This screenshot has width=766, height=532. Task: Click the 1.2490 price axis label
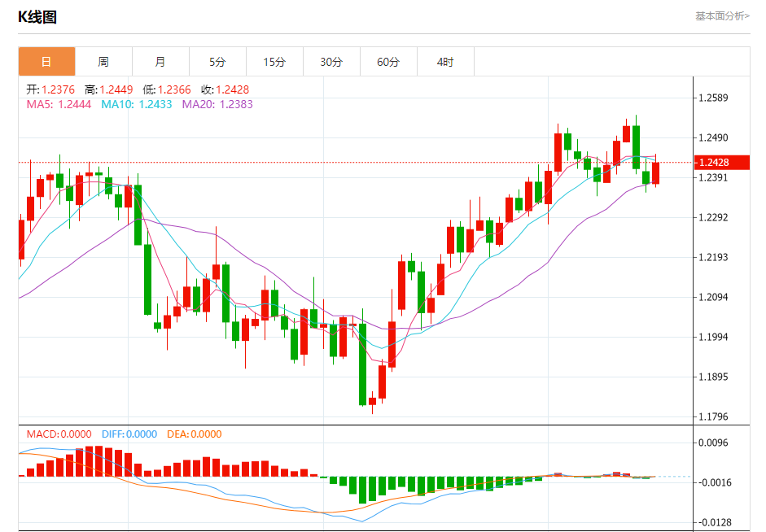tap(713, 137)
